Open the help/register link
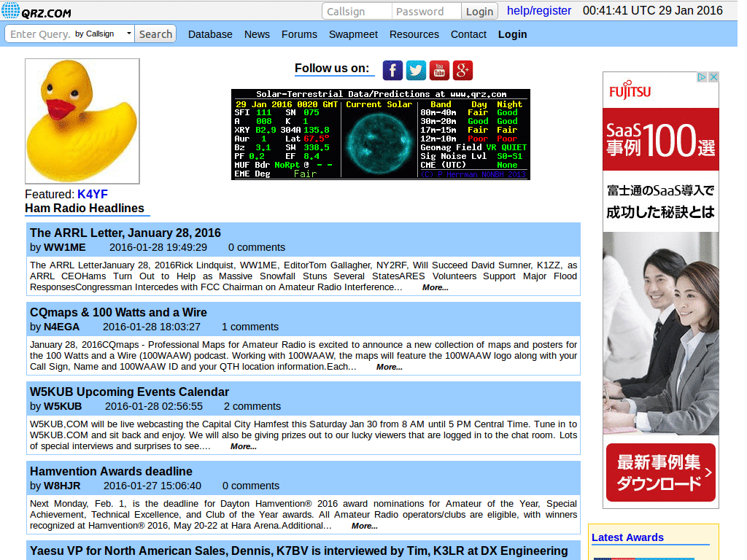This screenshot has width=747, height=560. 539,10
